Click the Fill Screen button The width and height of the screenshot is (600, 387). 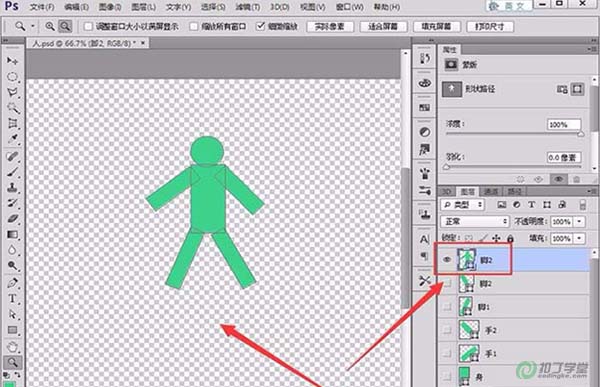tap(436, 26)
